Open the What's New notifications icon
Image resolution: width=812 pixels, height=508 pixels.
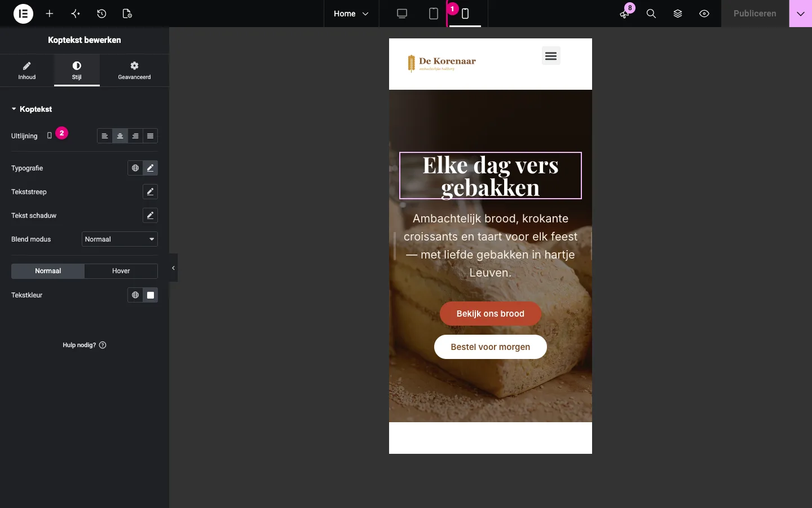click(x=624, y=14)
